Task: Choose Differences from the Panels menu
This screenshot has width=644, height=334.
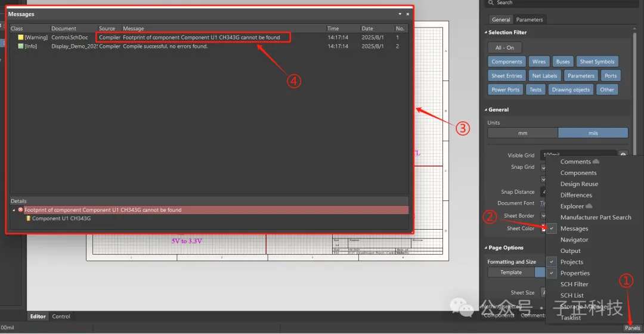Action: 593,195
